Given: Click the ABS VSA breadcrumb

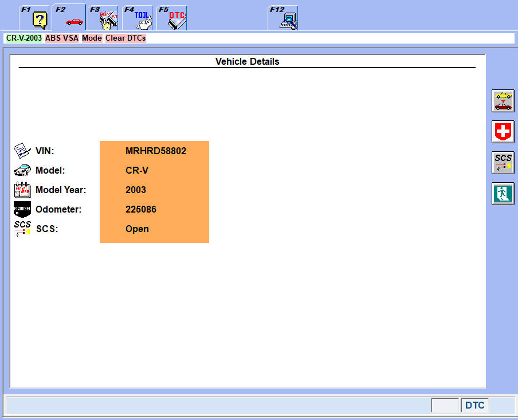Looking at the screenshot, I should tap(62, 38).
